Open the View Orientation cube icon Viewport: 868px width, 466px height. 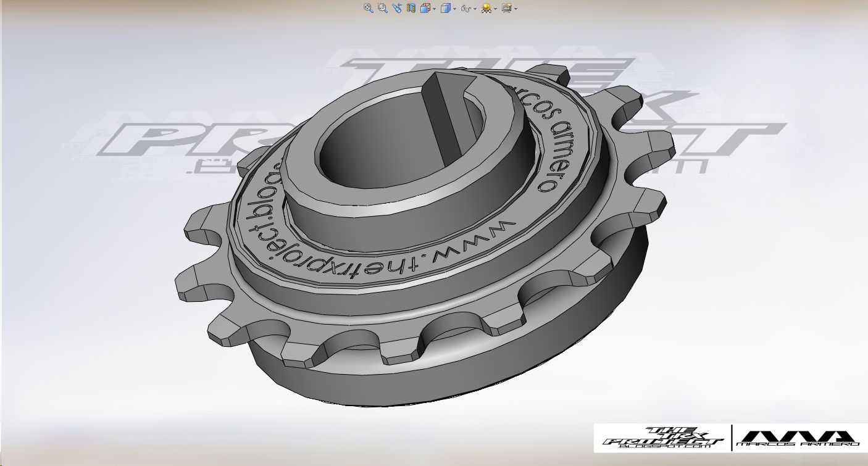coord(425,8)
